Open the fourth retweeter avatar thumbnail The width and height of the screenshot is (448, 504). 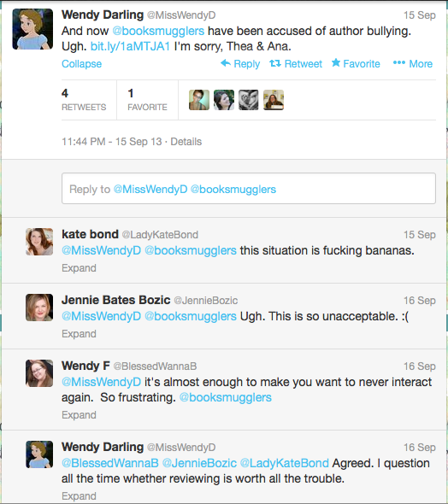pyautogui.click(x=274, y=100)
